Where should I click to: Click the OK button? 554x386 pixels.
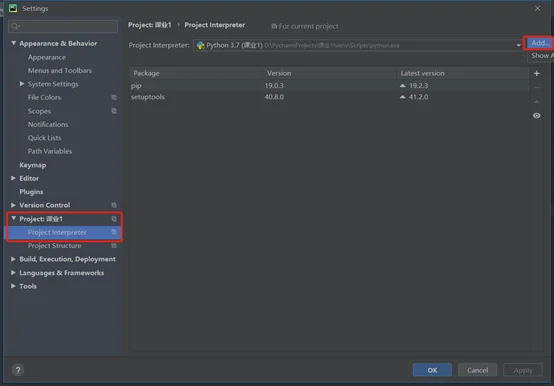(432, 370)
